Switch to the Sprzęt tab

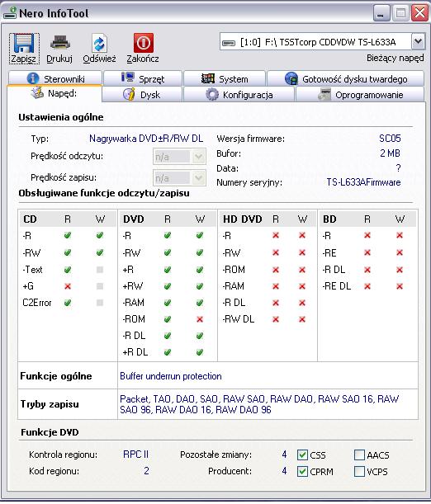coord(143,78)
